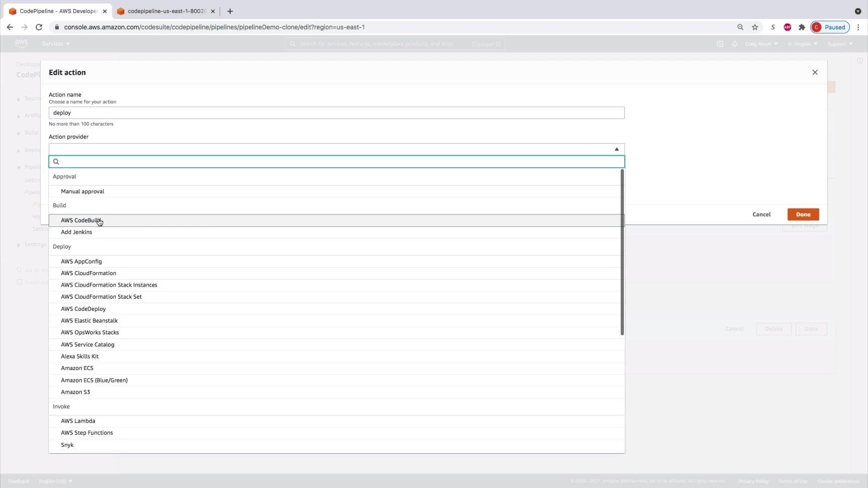Select Add Jenkins option
The width and height of the screenshot is (868, 488).
337,232
